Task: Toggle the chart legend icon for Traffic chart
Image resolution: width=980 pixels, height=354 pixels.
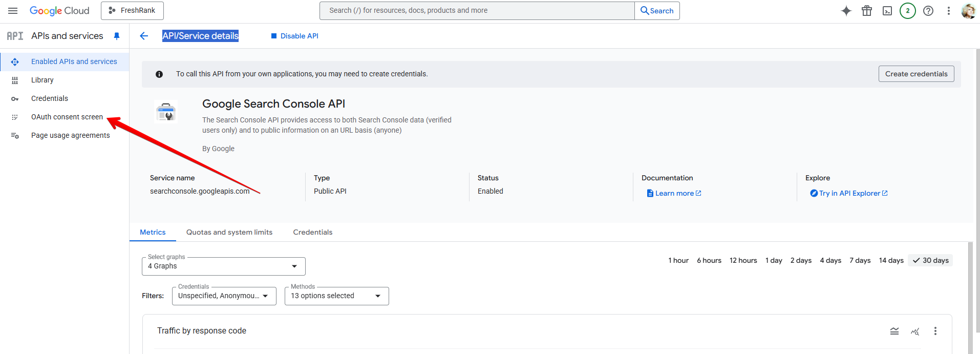Action: [894, 331]
